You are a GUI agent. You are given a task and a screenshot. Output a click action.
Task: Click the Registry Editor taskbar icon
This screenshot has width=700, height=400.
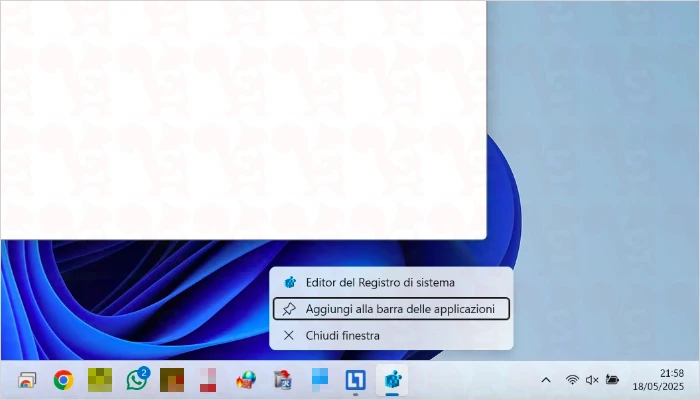coord(392,380)
